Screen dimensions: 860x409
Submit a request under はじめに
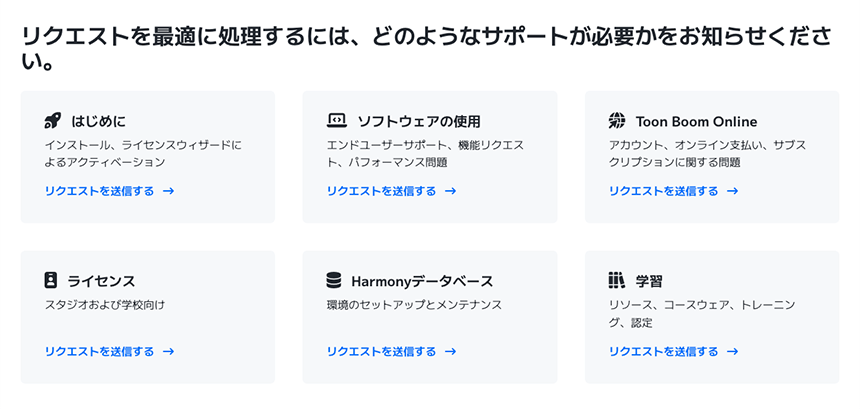pyautogui.click(x=99, y=191)
